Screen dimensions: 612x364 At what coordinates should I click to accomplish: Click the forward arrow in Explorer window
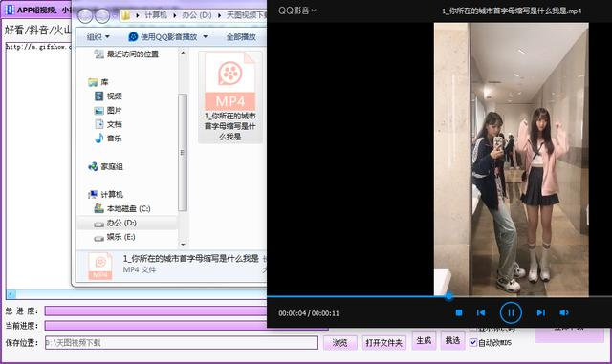[x=102, y=15]
